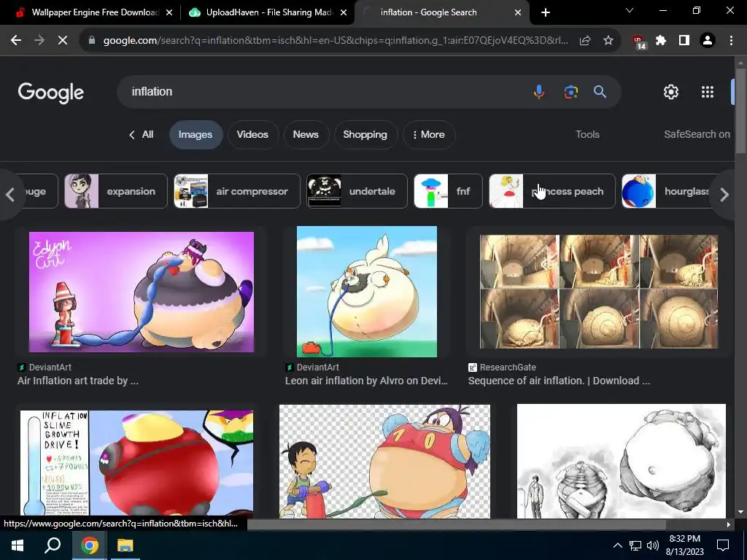
Task: Search by image with Google Lens
Action: tap(570, 91)
